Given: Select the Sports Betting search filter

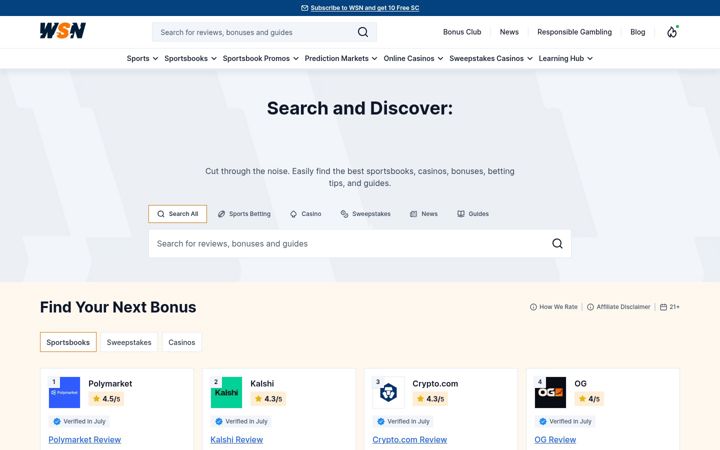Looking at the screenshot, I should tap(244, 214).
